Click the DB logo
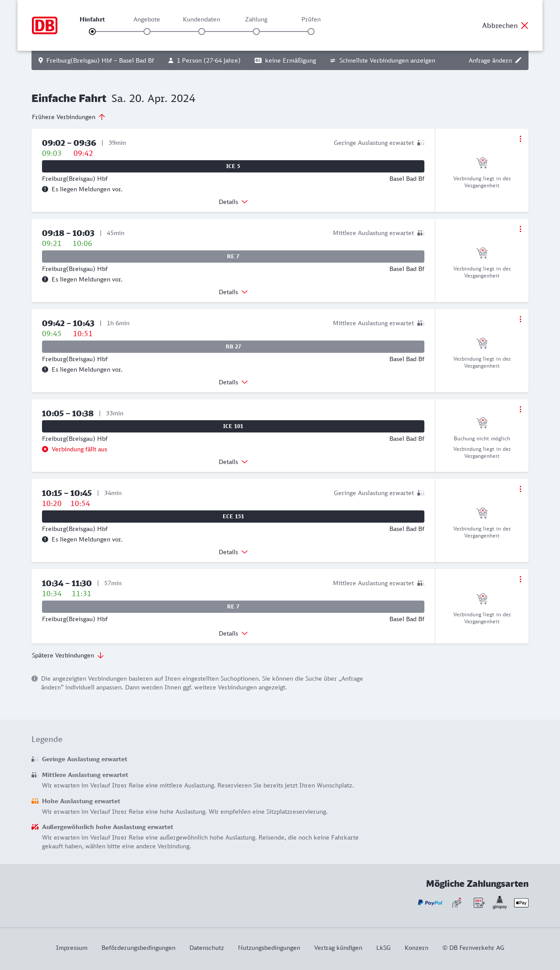The image size is (560, 970). point(45,25)
